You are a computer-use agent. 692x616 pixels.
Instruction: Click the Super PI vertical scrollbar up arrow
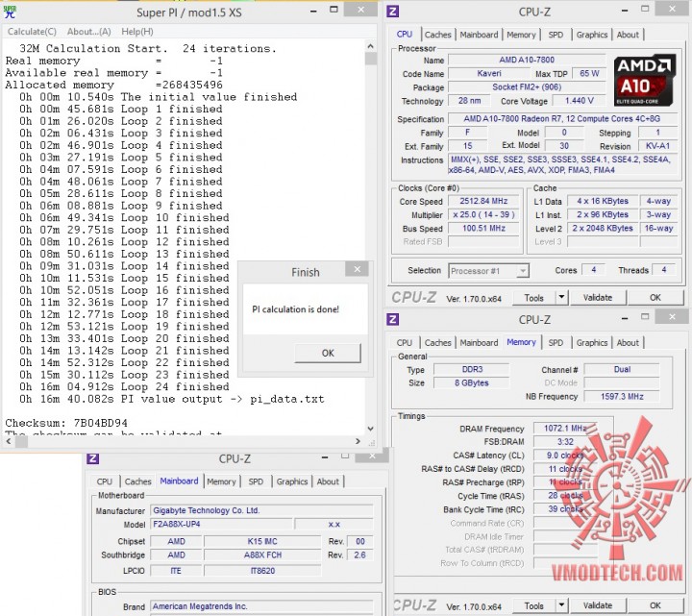coord(370,46)
